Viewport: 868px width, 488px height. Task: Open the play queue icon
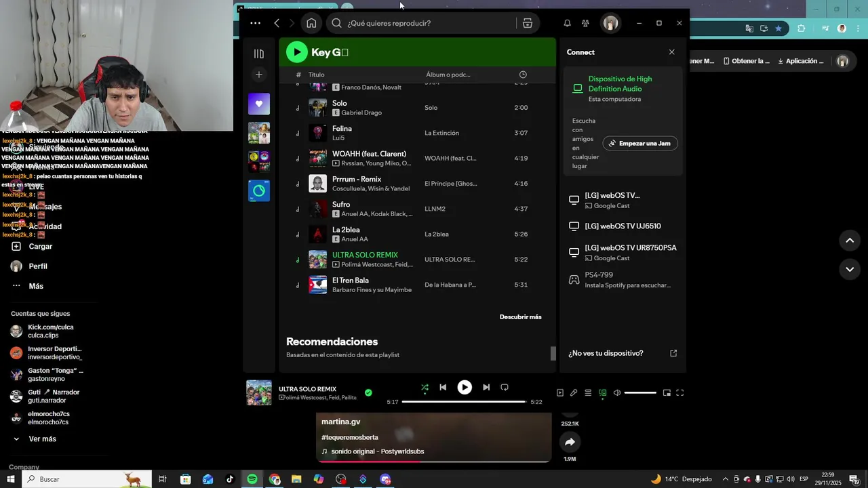click(588, 392)
